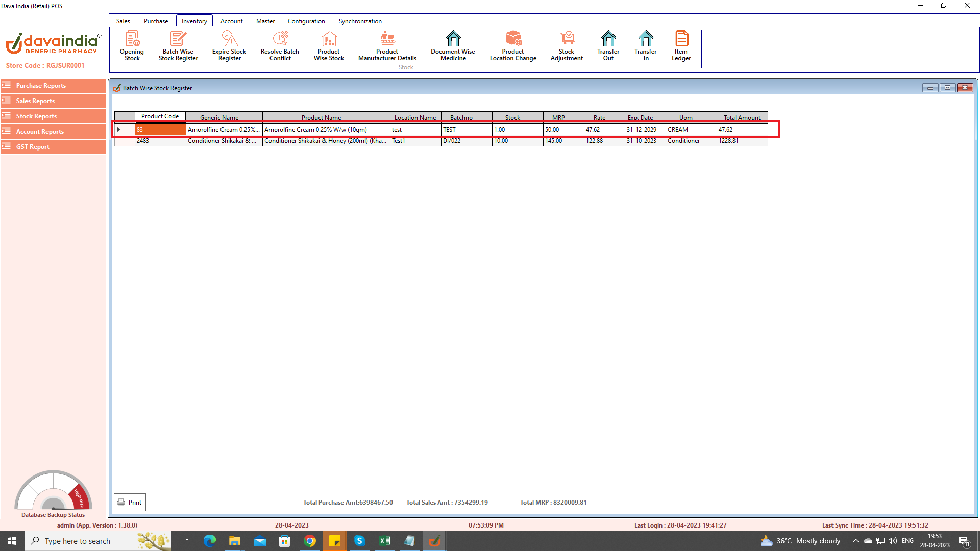This screenshot has width=980, height=551.
Task: Open Document Wise Medicine
Action: point(453,46)
